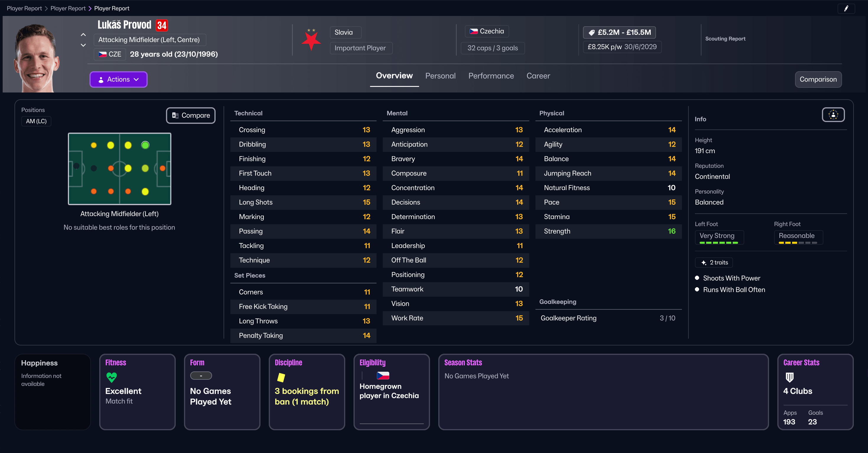Click the price tag icon on the transfer value
This screenshot has width=868, height=453.
(x=592, y=33)
